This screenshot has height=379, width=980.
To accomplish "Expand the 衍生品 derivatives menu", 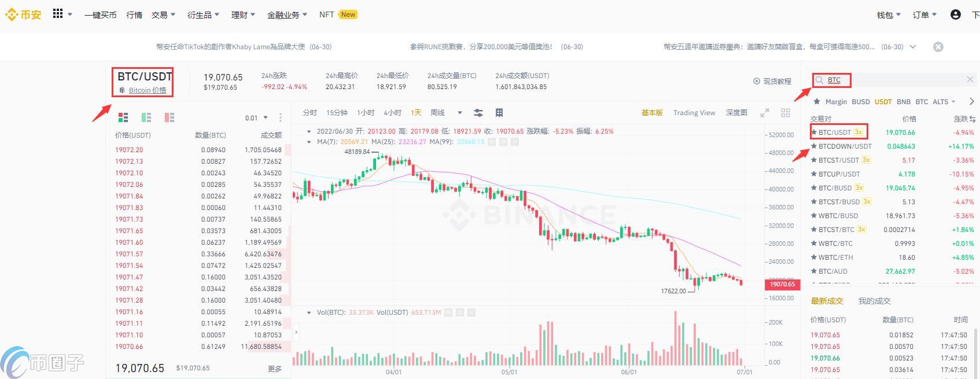I will coord(203,15).
